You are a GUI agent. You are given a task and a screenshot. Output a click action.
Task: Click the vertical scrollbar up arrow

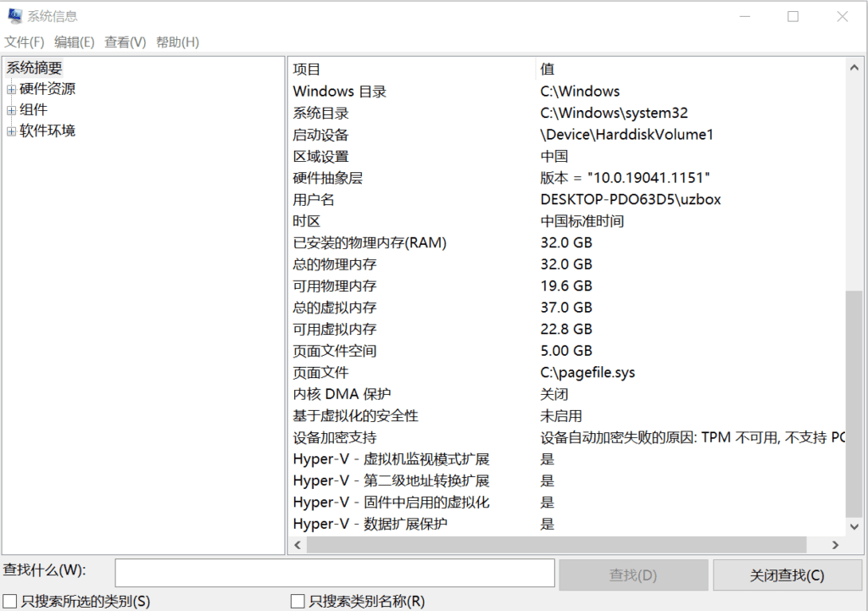[854, 66]
